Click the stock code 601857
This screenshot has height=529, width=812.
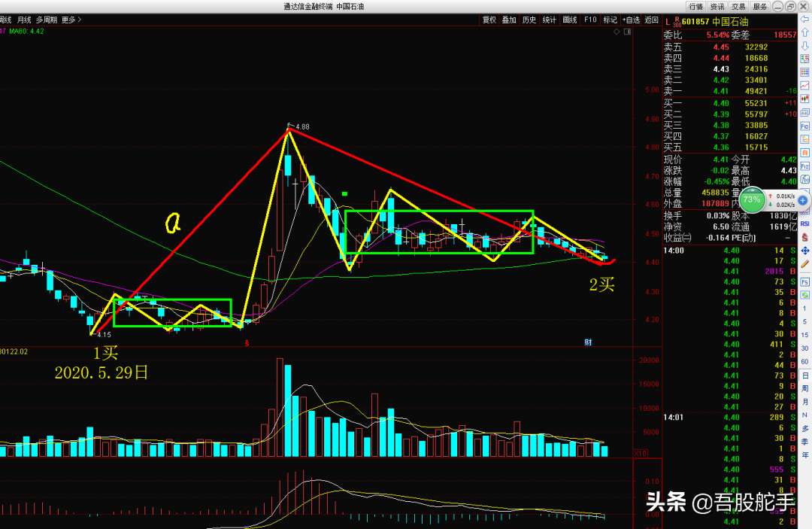click(695, 22)
